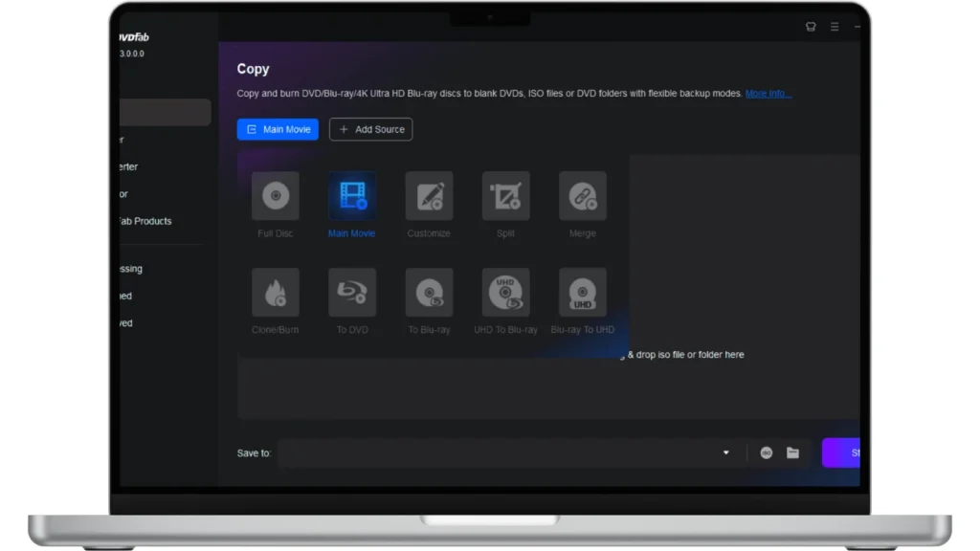This screenshot has width=980, height=551.
Task: Click the ISO output icon
Action: pyautogui.click(x=767, y=453)
